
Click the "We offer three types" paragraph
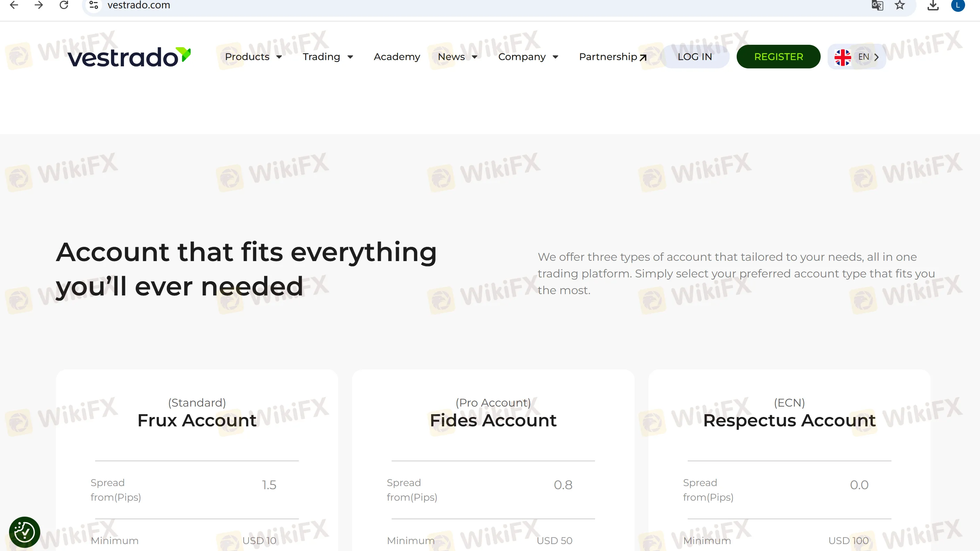point(736,274)
